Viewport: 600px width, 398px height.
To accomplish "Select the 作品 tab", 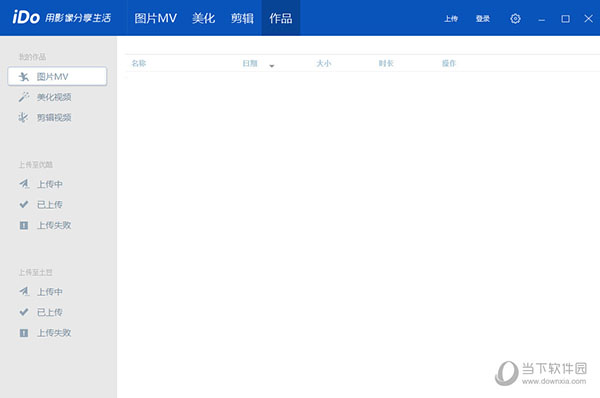I will (x=280, y=18).
